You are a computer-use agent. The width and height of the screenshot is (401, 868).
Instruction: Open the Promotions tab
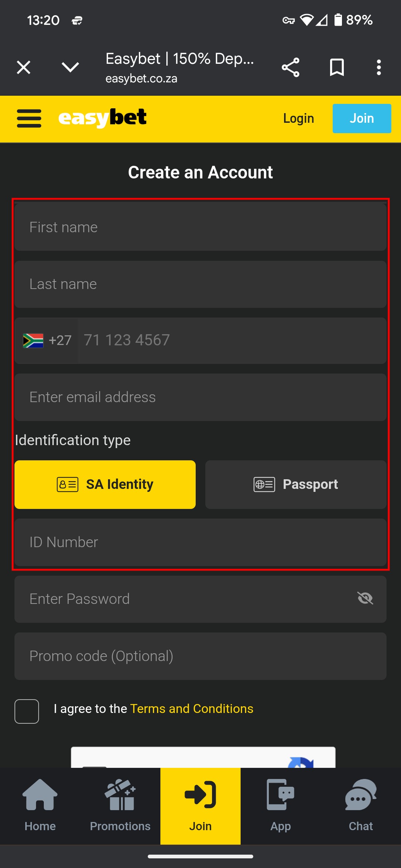pos(120,806)
